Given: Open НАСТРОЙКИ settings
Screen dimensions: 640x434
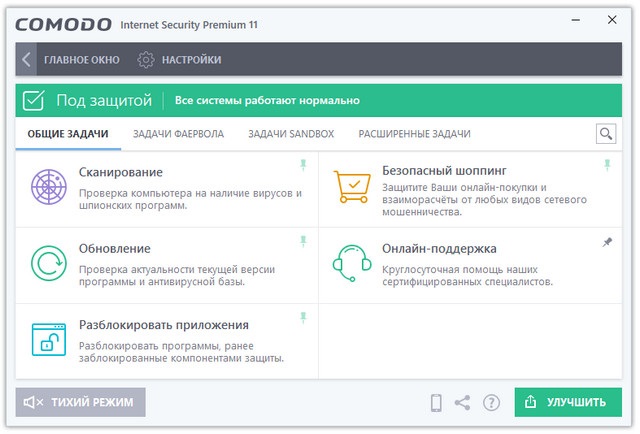Looking at the screenshot, I should (180, 60).
